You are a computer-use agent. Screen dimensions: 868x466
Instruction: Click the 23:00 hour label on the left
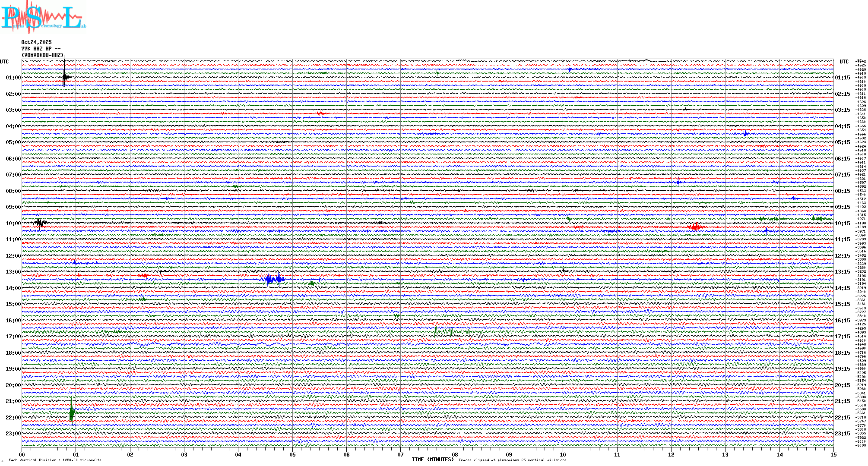click(13, 434)
